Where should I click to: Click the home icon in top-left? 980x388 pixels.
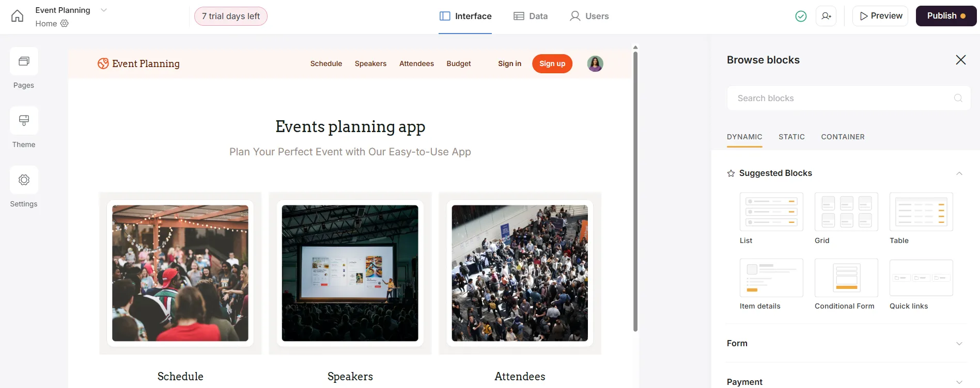[x=17, y=16]
